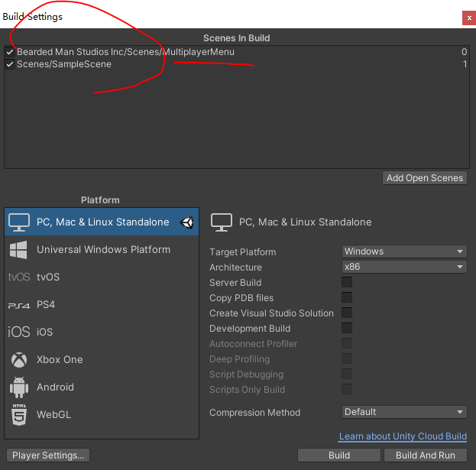476x470 pixels.
Task: Select tvOS in the platform list
Action: click(x=102, y=277)
